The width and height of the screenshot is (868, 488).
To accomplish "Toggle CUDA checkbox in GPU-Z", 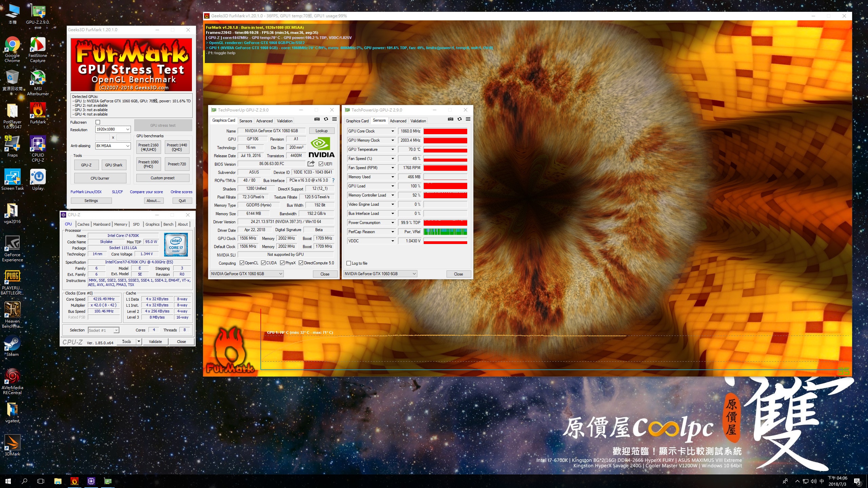I will click(263, 263).
